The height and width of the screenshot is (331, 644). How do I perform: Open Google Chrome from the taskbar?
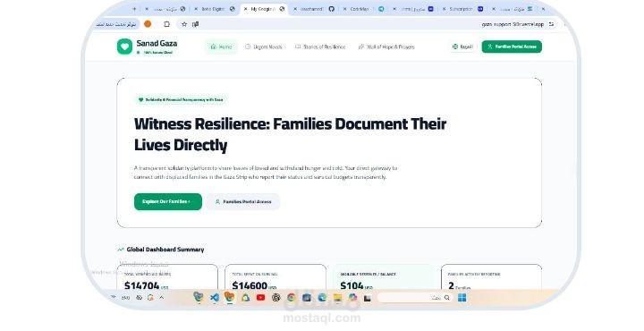pos(291,298)
